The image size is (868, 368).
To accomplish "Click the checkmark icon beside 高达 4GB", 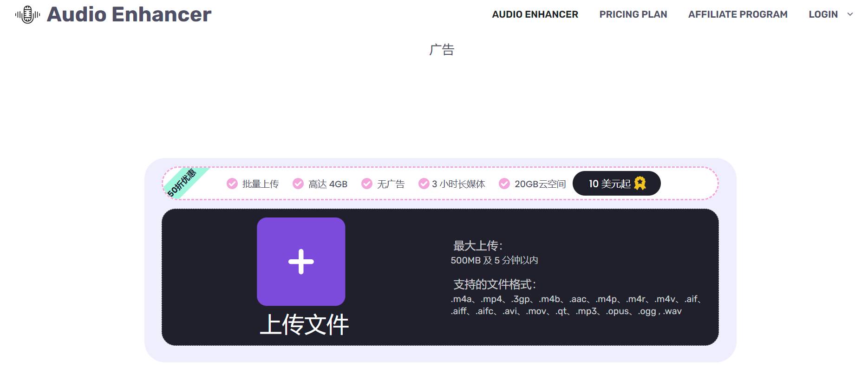I will click(x=298, y=184).
